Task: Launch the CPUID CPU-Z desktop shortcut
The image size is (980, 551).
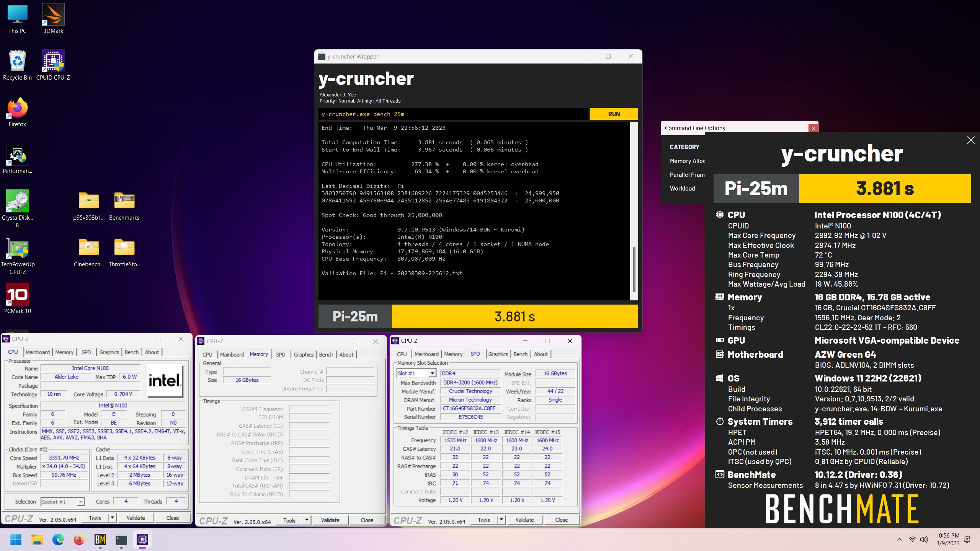Action: pos(53,66)
